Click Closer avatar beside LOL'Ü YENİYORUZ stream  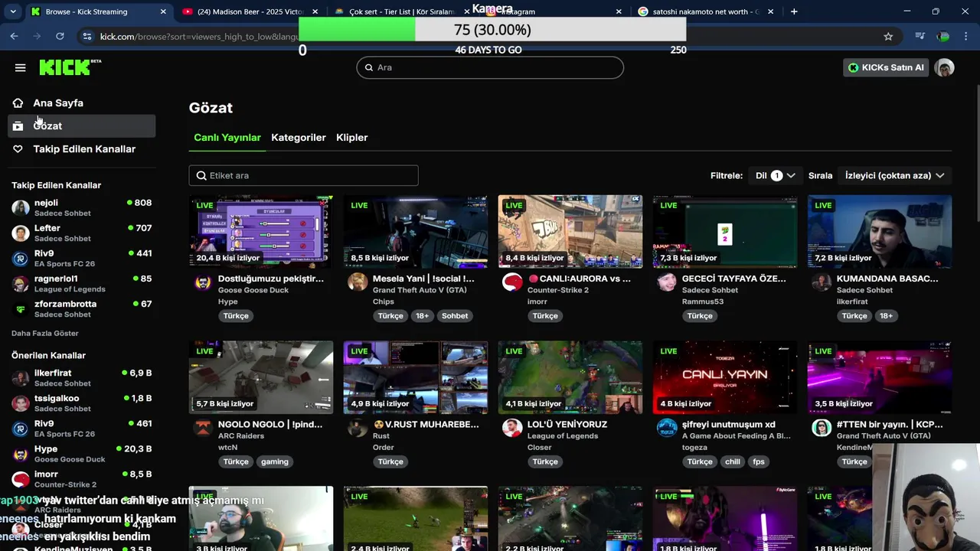(x=512, y=428)
